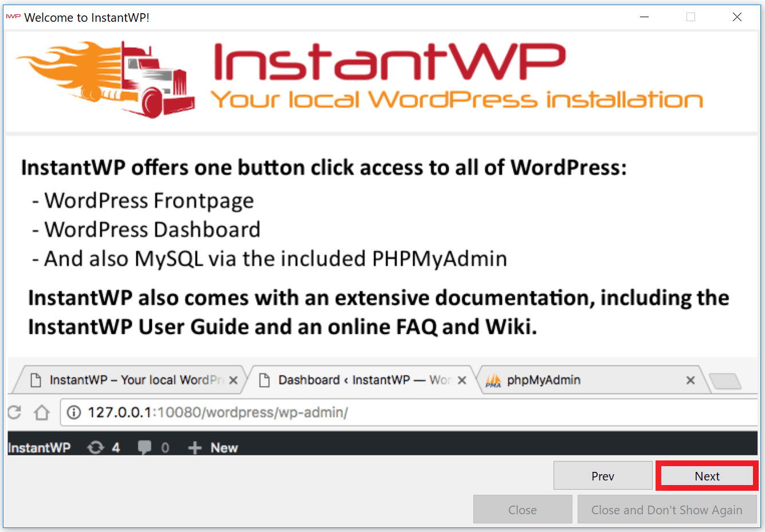
Task: Open the InstantWP menu in the black admin bar
Action: [x=37, y=447]
